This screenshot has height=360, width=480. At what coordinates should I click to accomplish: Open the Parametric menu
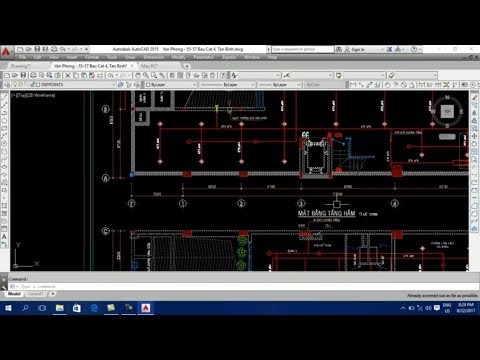204,57
